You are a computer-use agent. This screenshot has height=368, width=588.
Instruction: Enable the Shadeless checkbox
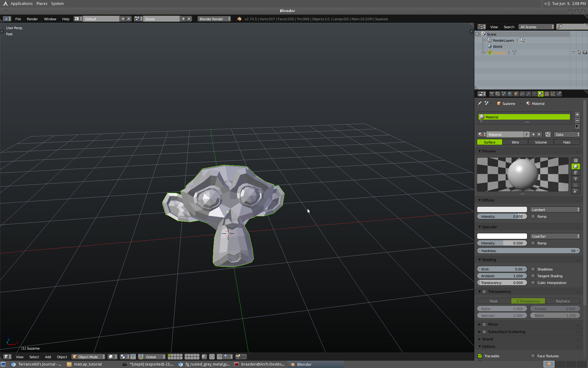[x=533, y=269]
